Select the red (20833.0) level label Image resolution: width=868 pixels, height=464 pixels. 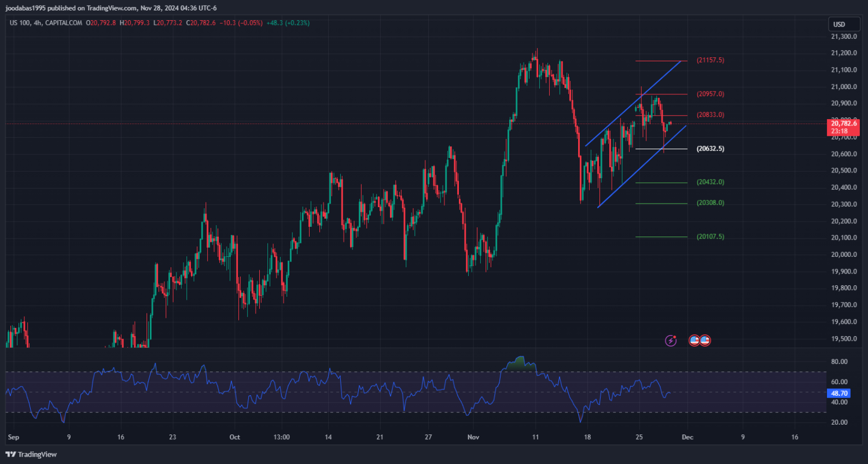710,115
